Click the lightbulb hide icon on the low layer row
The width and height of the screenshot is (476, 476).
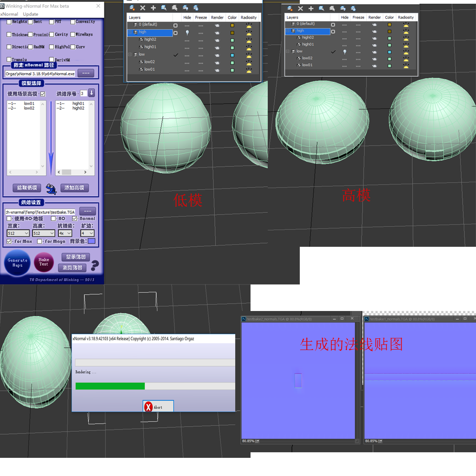coord(344,52)
